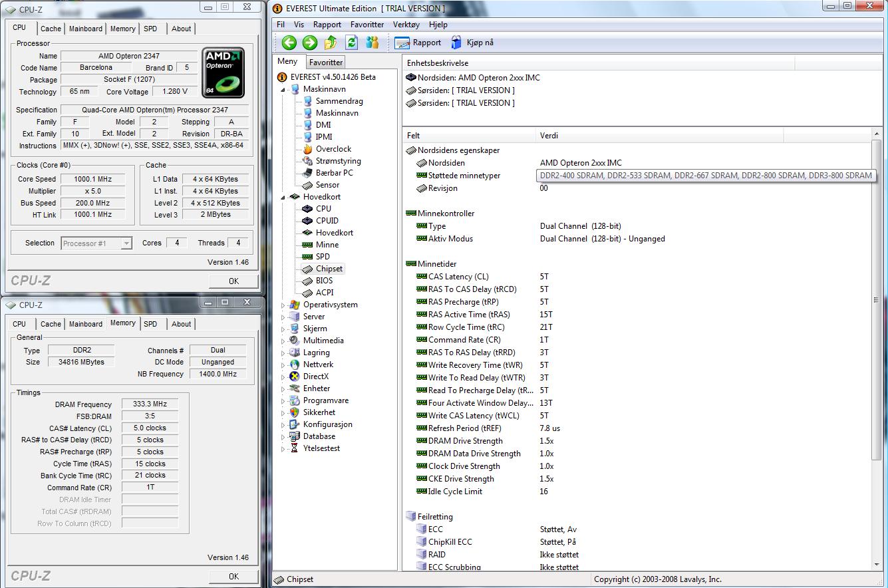Open the Fil menu
888x588 pixels.
pos(281,25)
